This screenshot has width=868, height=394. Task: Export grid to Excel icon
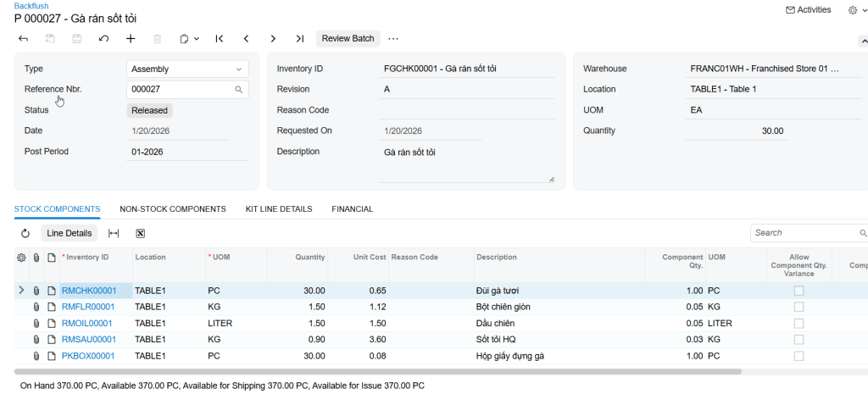point(141,234)
